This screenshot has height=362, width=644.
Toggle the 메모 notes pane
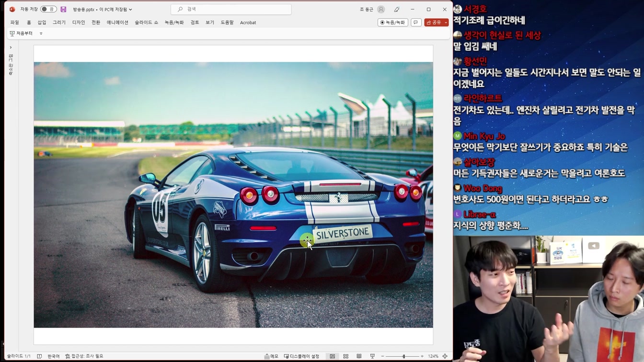click(271, 356)
